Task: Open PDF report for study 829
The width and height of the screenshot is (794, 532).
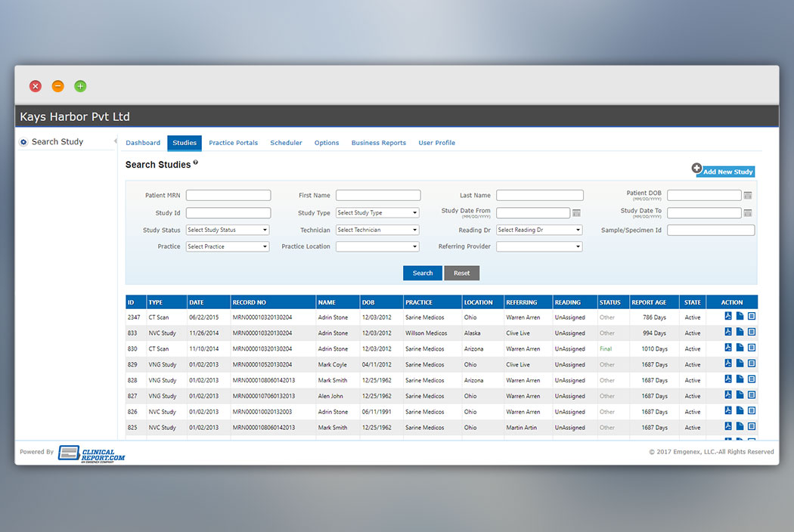Action: 728,363
